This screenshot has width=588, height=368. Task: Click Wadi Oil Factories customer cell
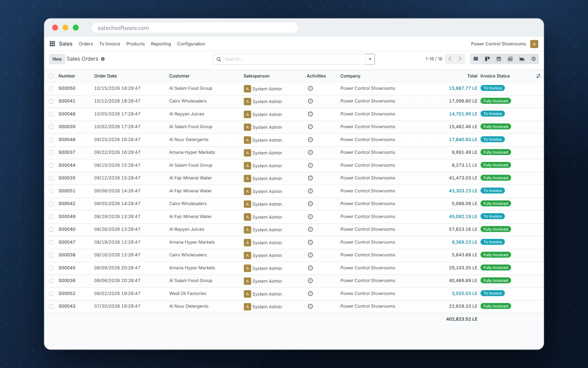coord(188,293)
